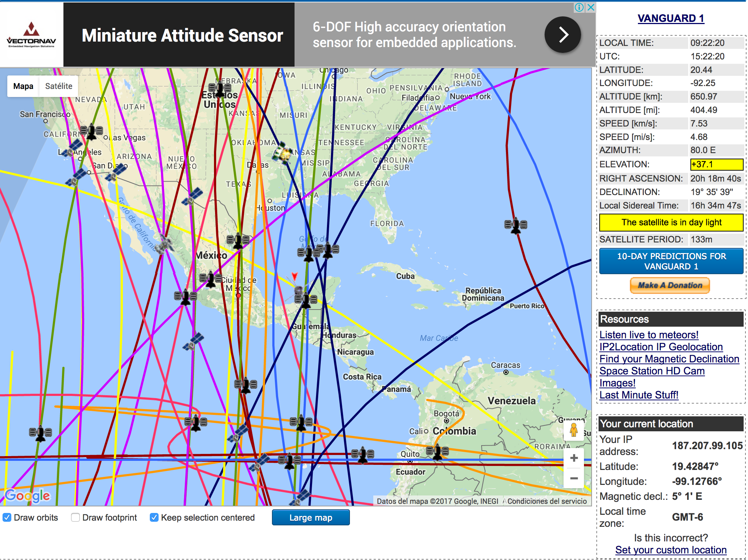Zoom in with the map plus button

point(574,458)
